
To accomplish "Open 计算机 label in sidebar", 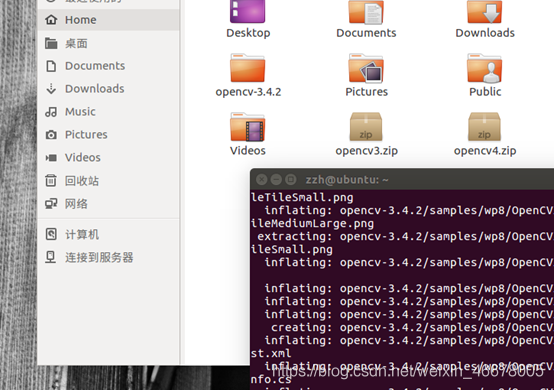I will point(82,234).
